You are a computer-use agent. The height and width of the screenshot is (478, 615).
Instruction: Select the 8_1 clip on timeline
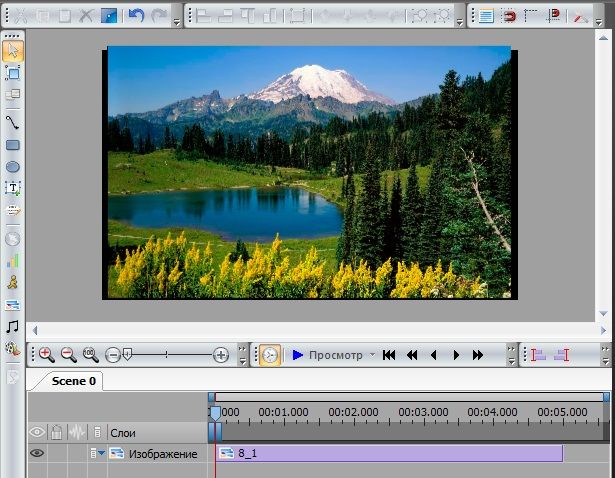click(389, 453)
